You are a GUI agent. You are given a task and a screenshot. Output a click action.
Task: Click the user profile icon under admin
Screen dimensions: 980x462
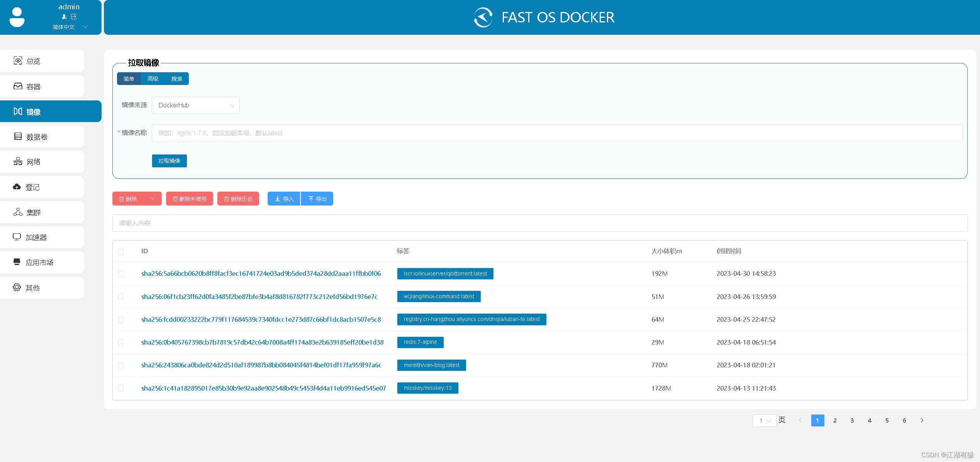[x=64, y=17]
